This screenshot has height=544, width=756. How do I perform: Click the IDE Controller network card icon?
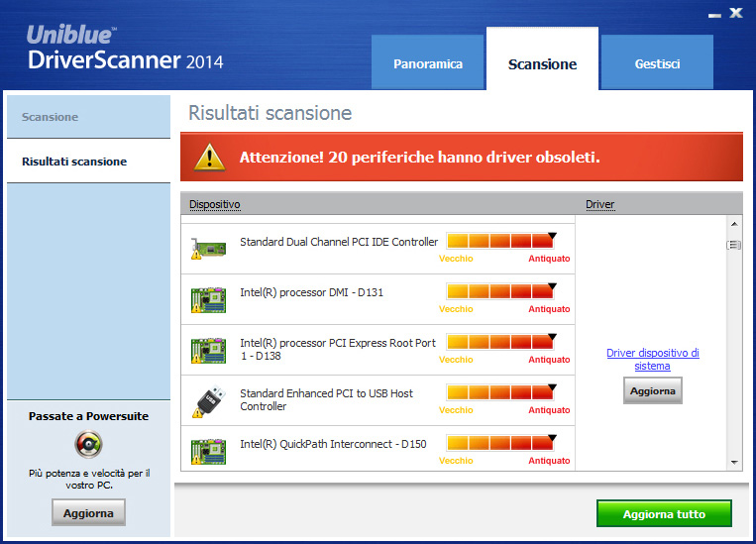[208, 249]
